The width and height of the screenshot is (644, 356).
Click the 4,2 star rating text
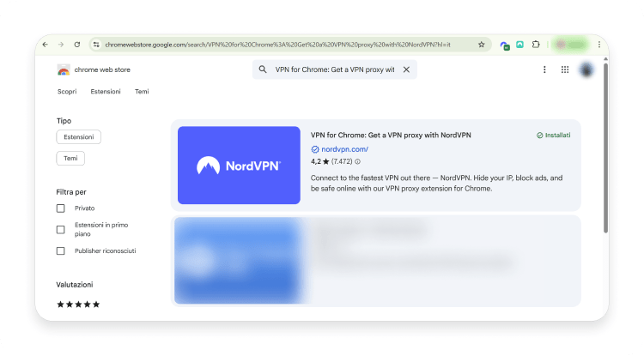pyautogui.click(x=320, y=161)
